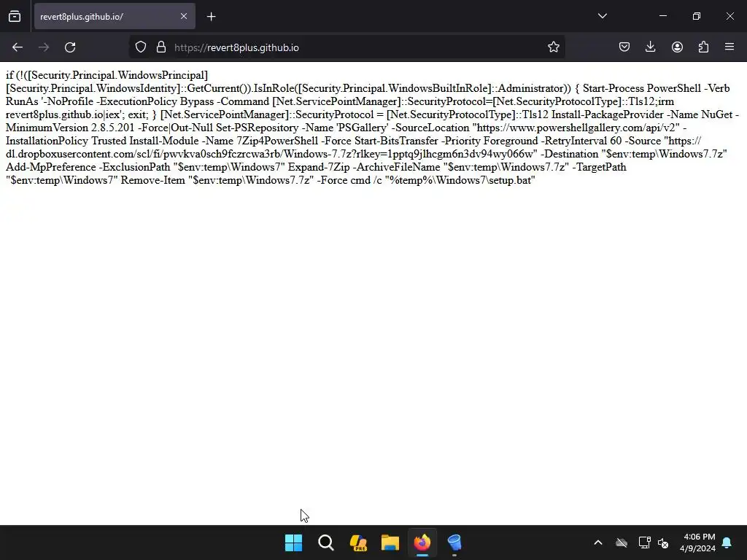Click 'https://www.powershellgallery.com/api/v2' text
Screen dimensions: 747x560
coord(576,128)
